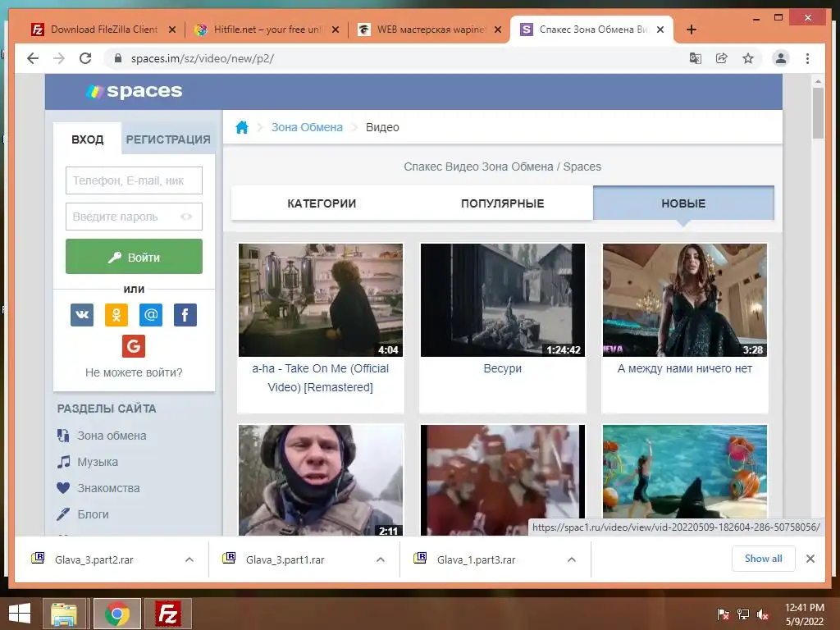Expand options for Glava_3.part2.rar download
This screenshot has height=630, width=840.
(x=189, y=559)
